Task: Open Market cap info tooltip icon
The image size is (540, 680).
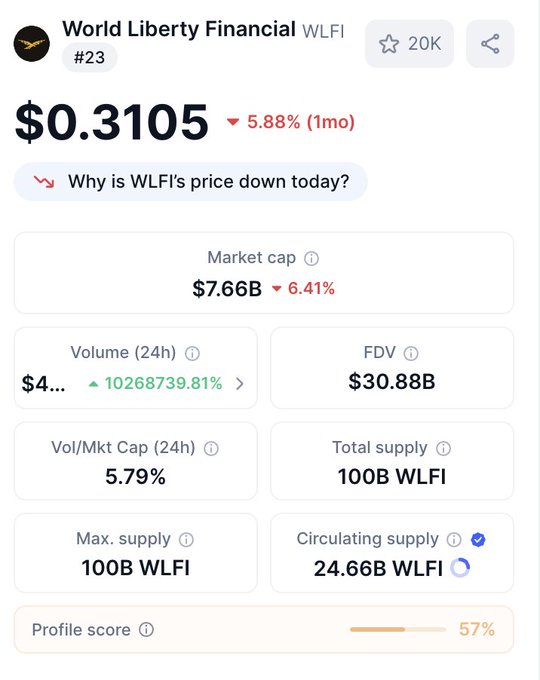Action: click(x=311, y=259)
